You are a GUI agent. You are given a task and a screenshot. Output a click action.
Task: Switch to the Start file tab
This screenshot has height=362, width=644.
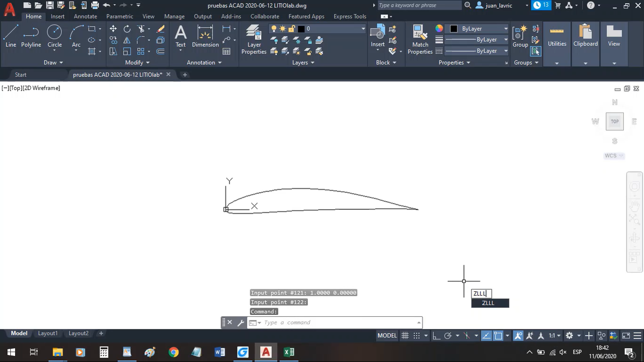pyautogui.click(x=21, y=74)
